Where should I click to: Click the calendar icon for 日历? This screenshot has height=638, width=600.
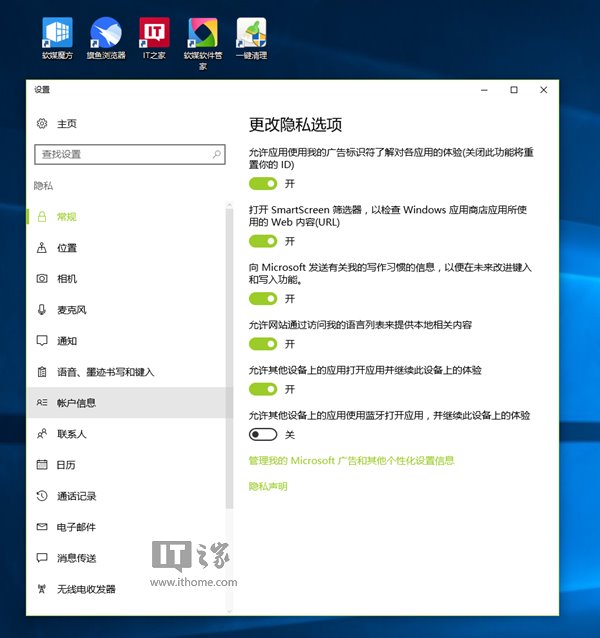(42, 465)
